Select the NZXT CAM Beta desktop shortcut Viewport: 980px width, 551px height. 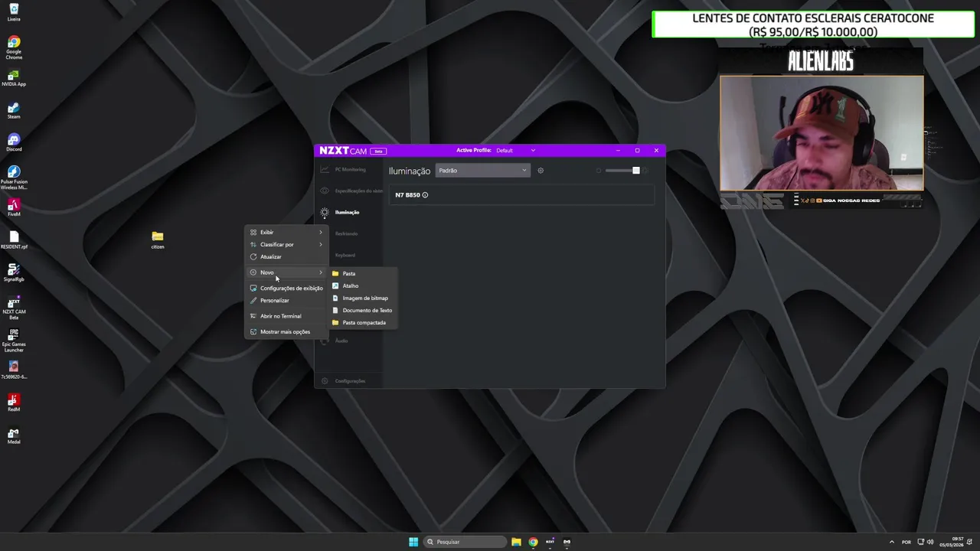14,308
